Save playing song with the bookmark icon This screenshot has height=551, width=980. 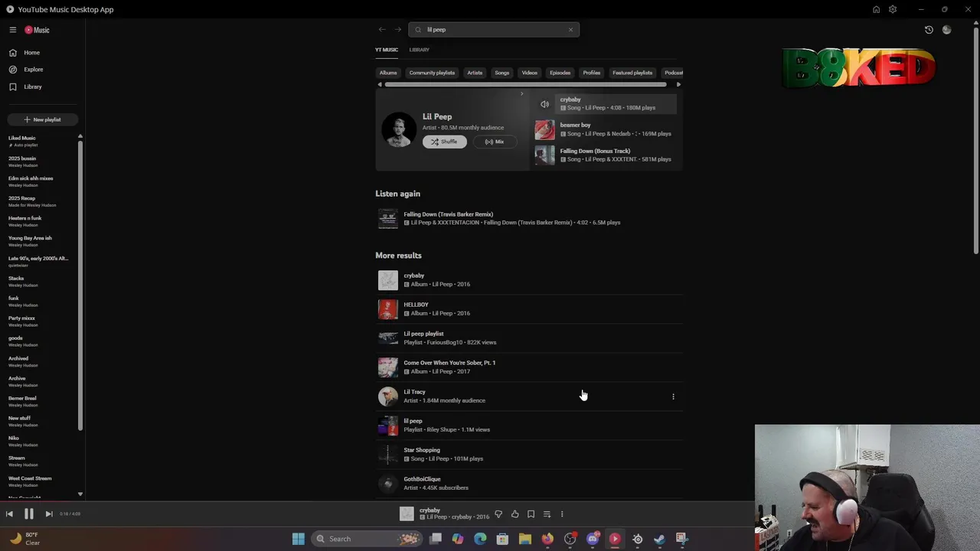coord(531,514)
